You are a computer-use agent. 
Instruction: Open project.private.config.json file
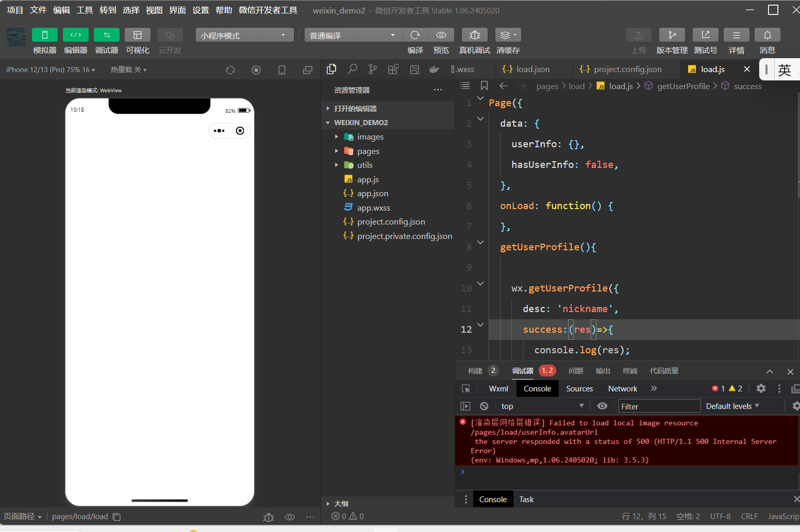pyautogui.click(x=388, y=236)
